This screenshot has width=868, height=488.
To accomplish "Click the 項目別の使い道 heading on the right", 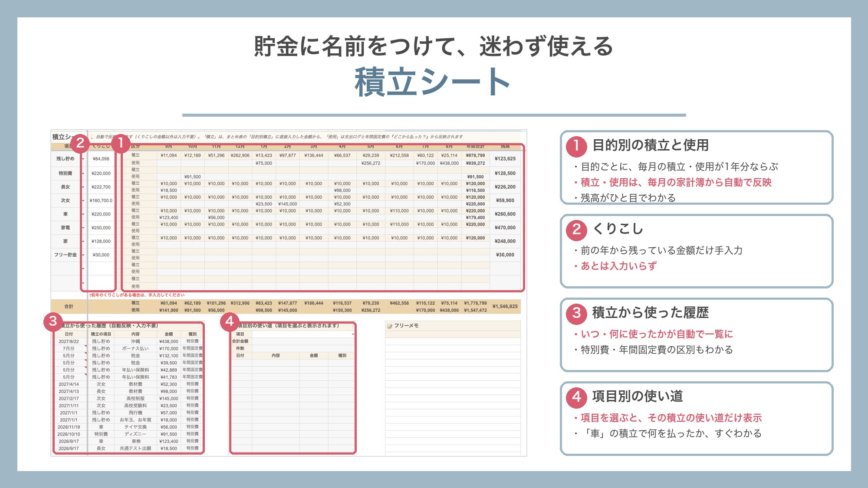I will 637,396.
